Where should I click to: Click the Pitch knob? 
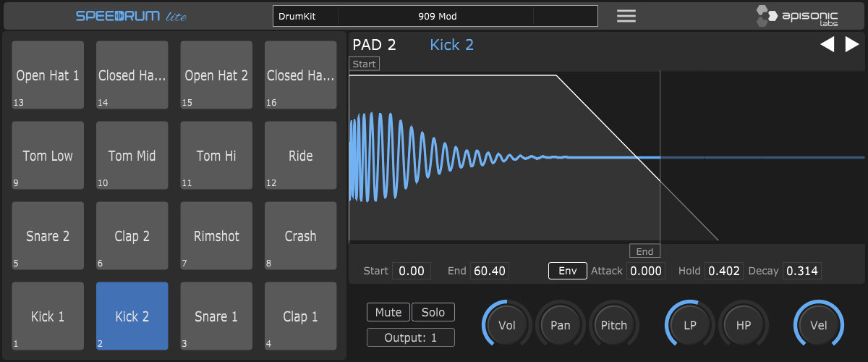coord(614,325)
